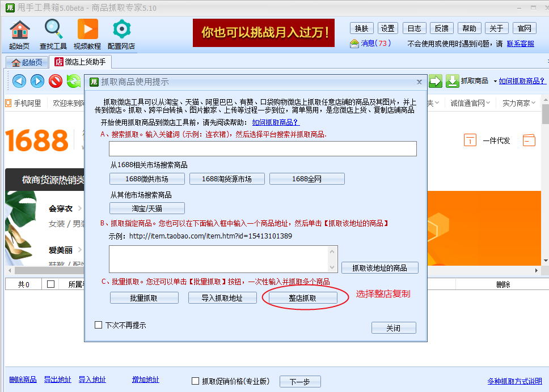Click the 导入地址 link
The image size is (549, 392).
(92, 380)
